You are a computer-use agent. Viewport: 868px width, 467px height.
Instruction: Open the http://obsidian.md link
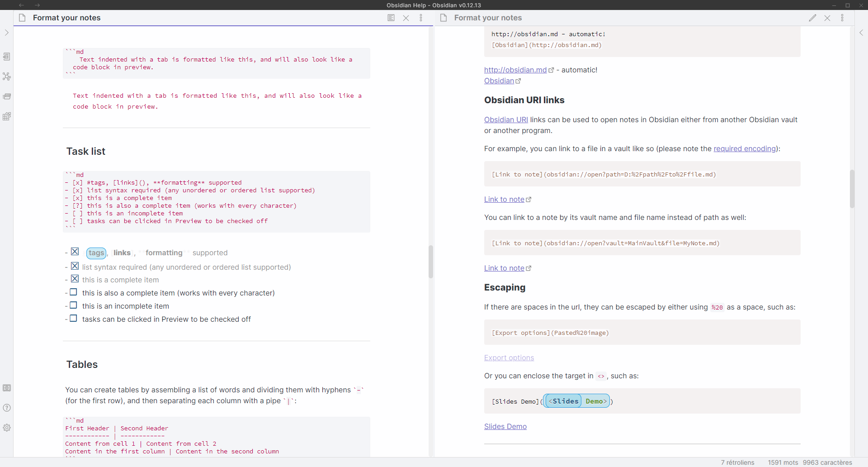[x=515, y=70]
